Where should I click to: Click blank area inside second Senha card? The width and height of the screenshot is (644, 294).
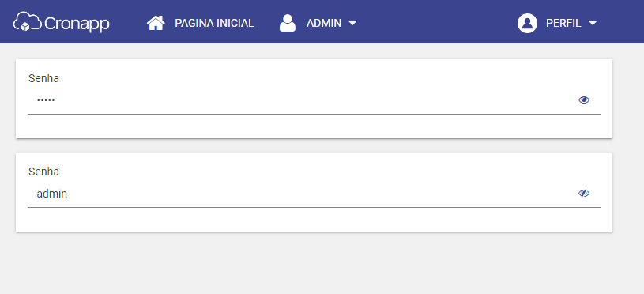[314, 220]
